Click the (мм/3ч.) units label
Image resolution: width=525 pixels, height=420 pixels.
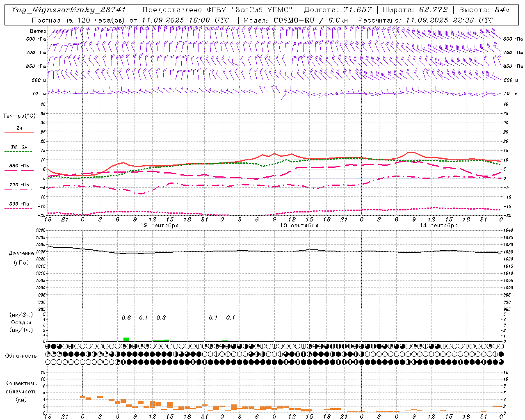coord(21,315)
